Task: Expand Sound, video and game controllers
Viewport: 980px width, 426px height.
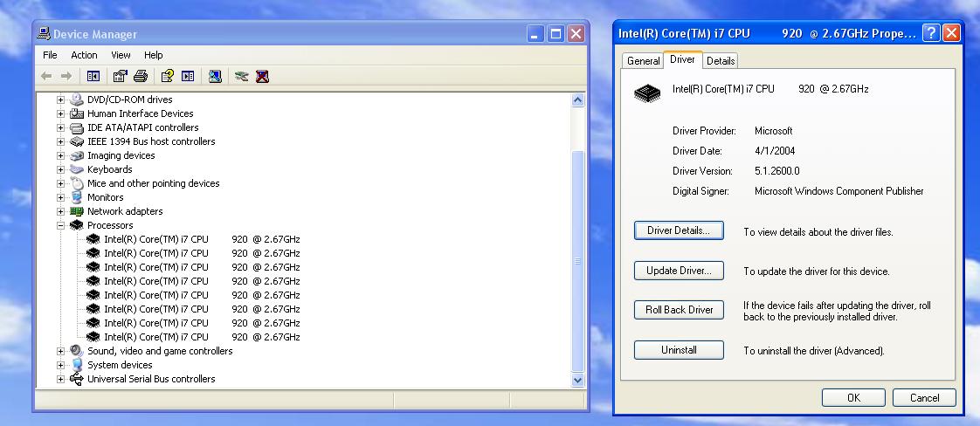Action: [x=61, y=351]
